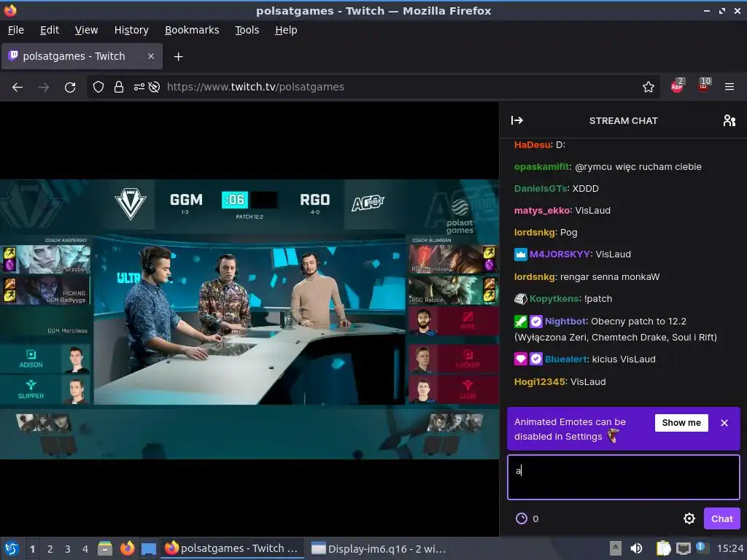Open the system start menu
The height and width of the screenshot is (560, 747).
click(12, 548)
